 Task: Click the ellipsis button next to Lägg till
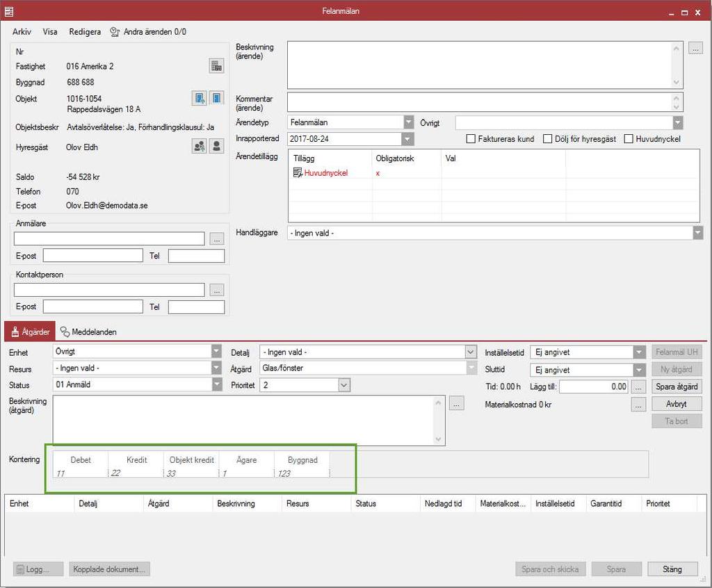point(638,387)
